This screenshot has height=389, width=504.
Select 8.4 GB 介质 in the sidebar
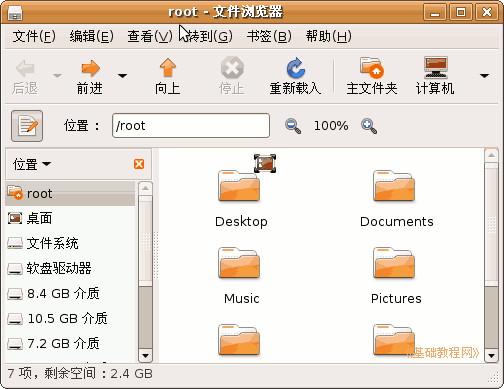click(x=70, y=293)
